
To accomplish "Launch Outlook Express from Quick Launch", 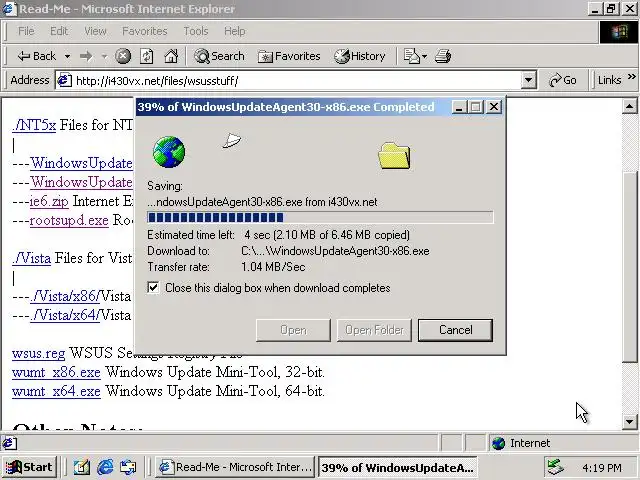I will [128, 467].
